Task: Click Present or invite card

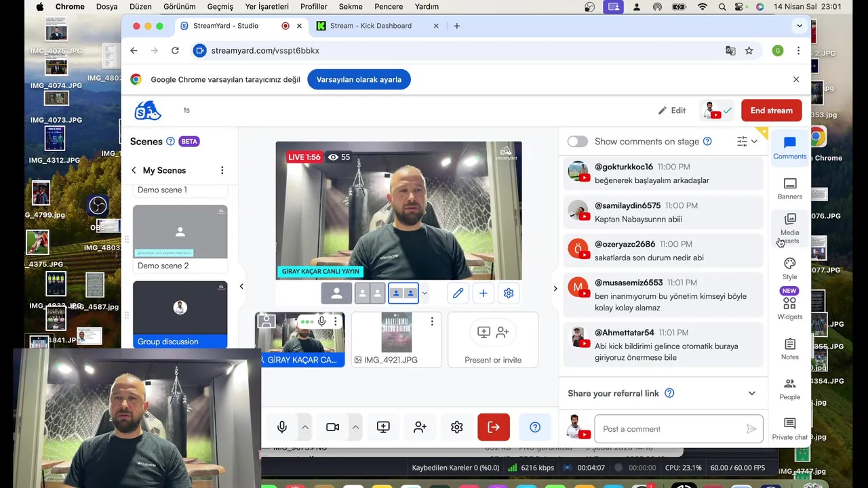Action: click(x=493, y=340)
